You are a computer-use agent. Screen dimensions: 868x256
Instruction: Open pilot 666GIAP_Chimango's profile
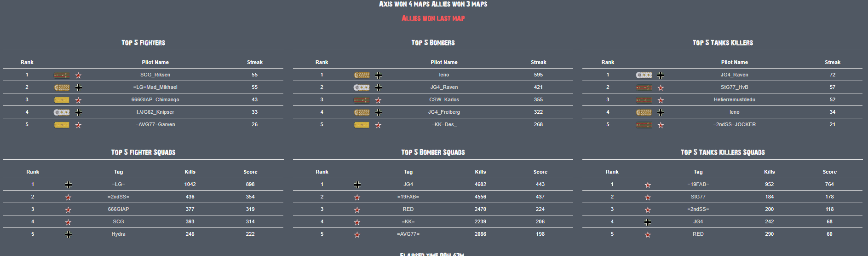(155, 99)
